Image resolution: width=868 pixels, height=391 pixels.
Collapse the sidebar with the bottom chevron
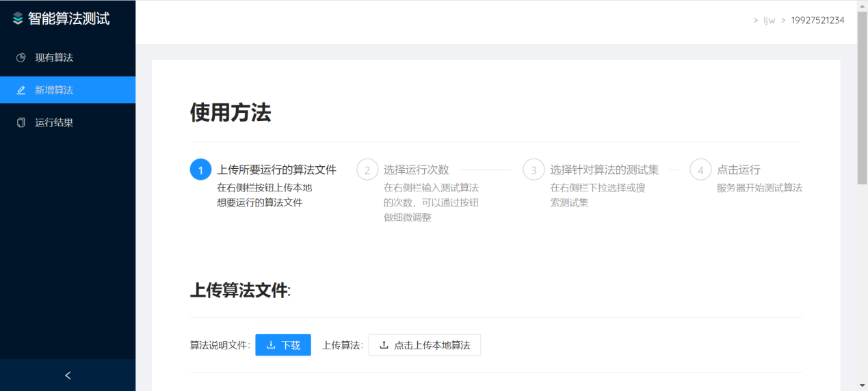[68, 375]
